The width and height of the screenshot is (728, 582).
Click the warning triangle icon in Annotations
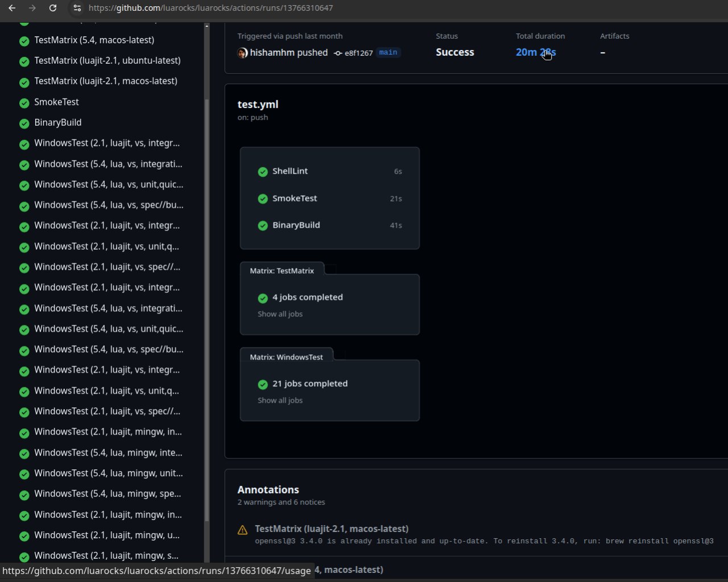click(x=242, y=530)
